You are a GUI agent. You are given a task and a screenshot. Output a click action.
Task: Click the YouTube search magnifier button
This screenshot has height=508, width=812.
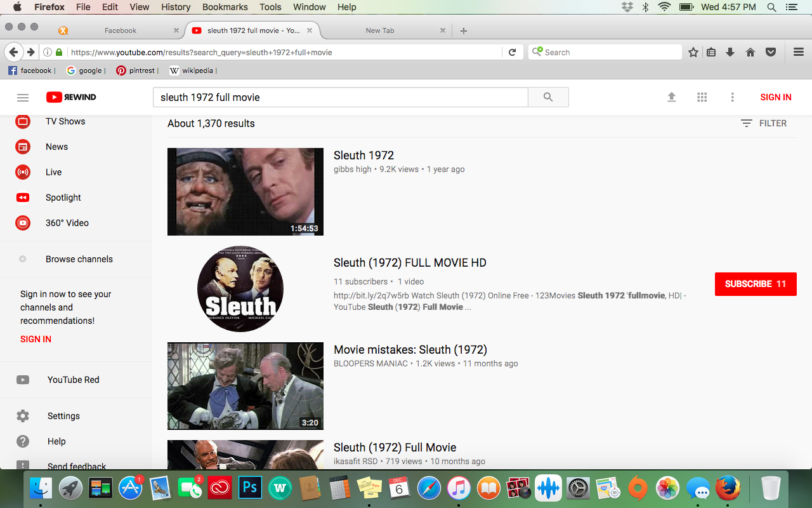pos(548,97)
